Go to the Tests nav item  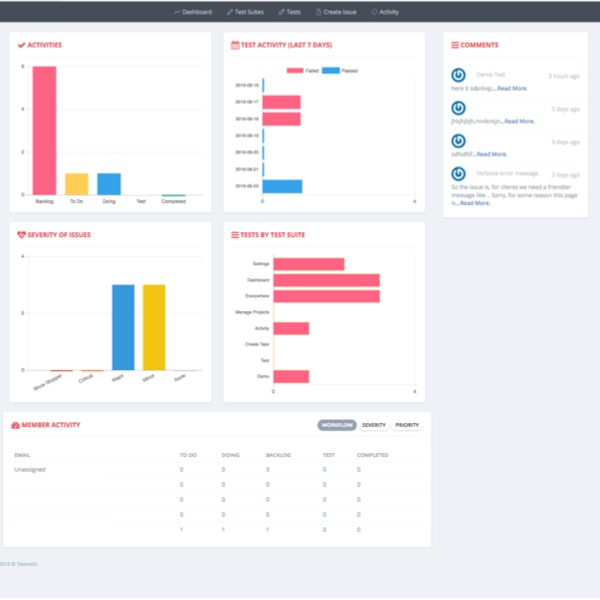click(289, 12)
